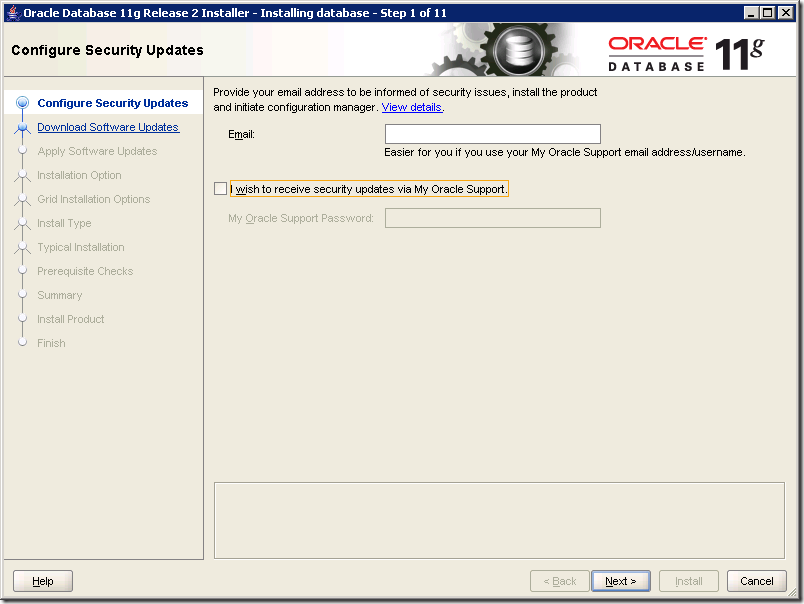
Task: Open the Download Software Updates step link
Action: coord(108,127)
